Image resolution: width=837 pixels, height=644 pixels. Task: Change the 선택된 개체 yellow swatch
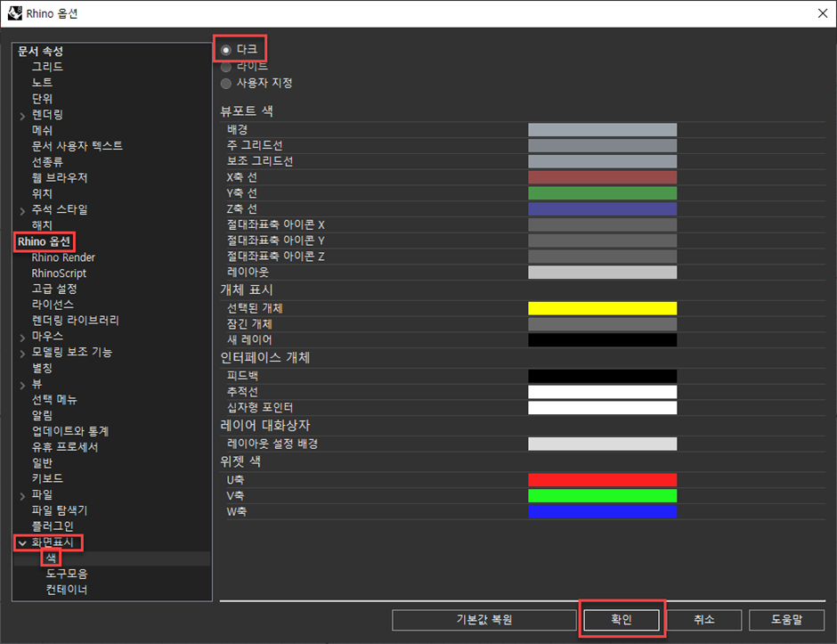coord(602,308)
